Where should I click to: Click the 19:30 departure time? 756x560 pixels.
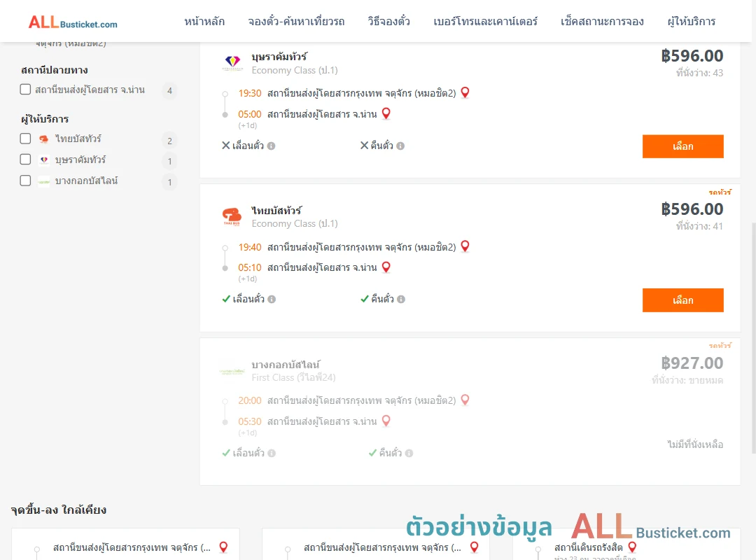(250, 93)
